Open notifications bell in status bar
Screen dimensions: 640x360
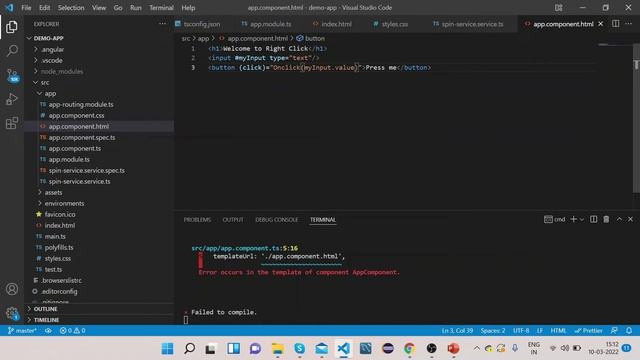(629, 330)
